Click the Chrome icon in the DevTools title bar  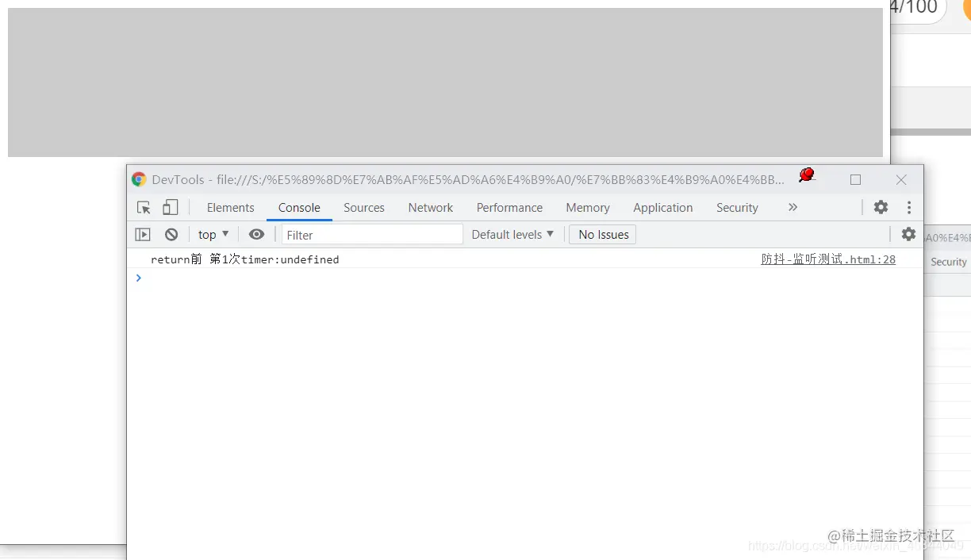(x=139, y=179)
